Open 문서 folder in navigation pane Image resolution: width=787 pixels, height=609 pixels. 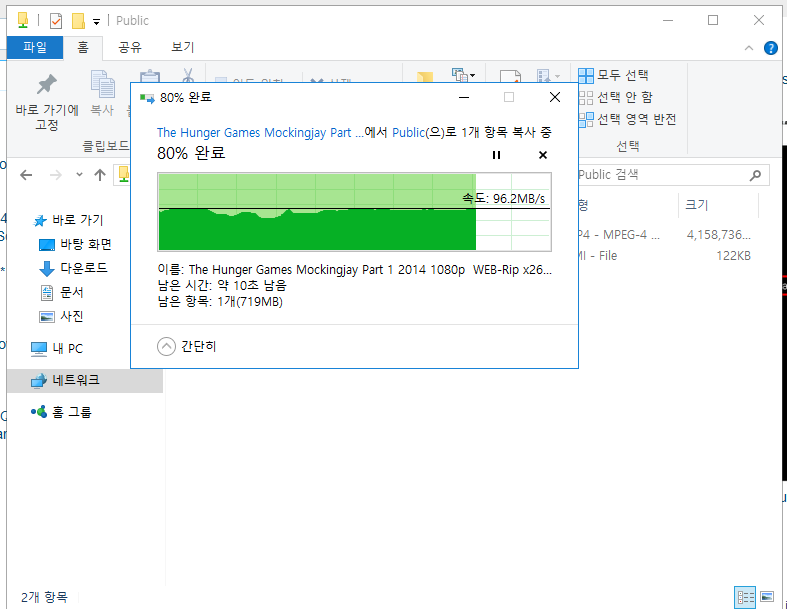coord(61,292)
